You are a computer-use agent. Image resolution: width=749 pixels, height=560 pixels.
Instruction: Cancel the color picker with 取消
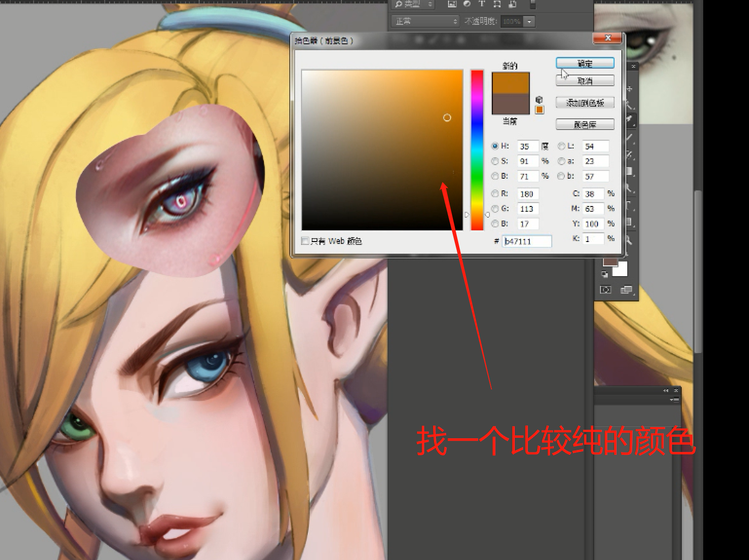click(585, 81)
